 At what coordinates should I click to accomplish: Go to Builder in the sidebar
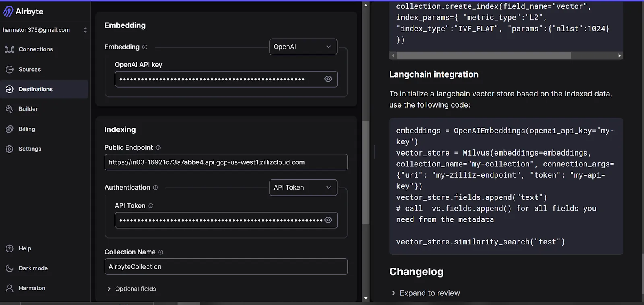44,109
